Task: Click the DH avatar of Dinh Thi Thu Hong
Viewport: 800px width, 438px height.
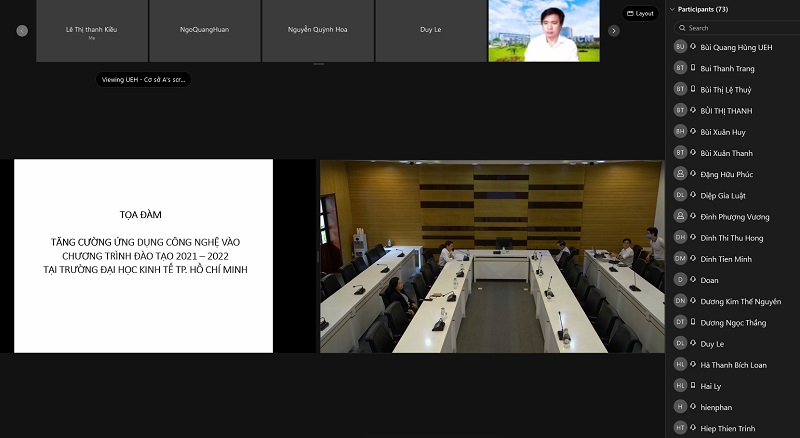Action: (680, 237)
